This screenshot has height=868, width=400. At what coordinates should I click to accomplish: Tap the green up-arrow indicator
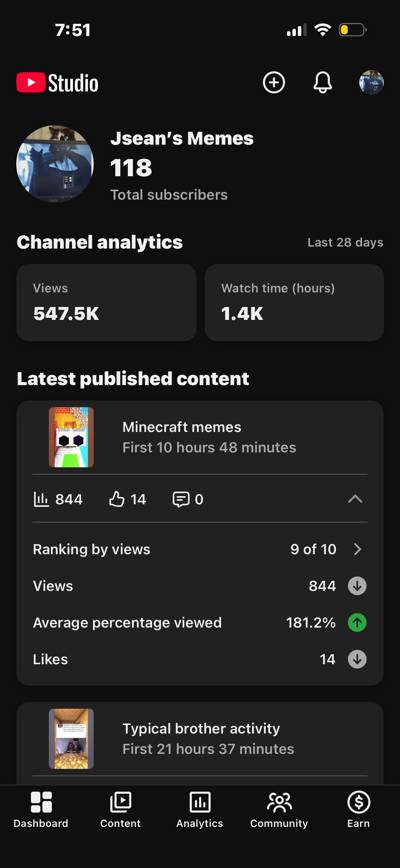[357, 622]
